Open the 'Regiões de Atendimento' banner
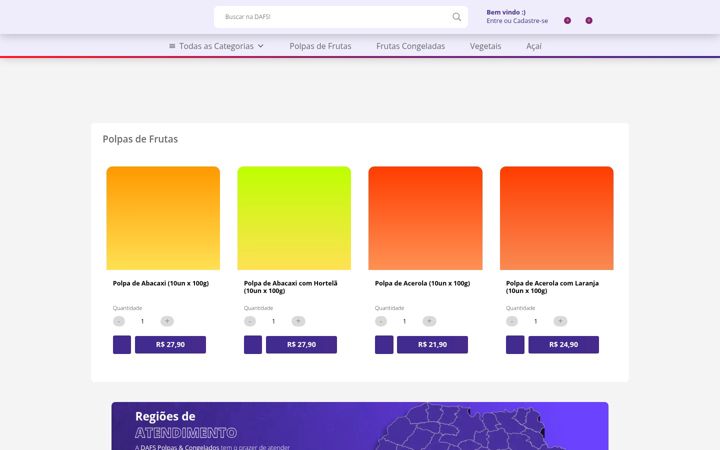The height and width of the screenshot is (450, 720). (x=360, y=426)
